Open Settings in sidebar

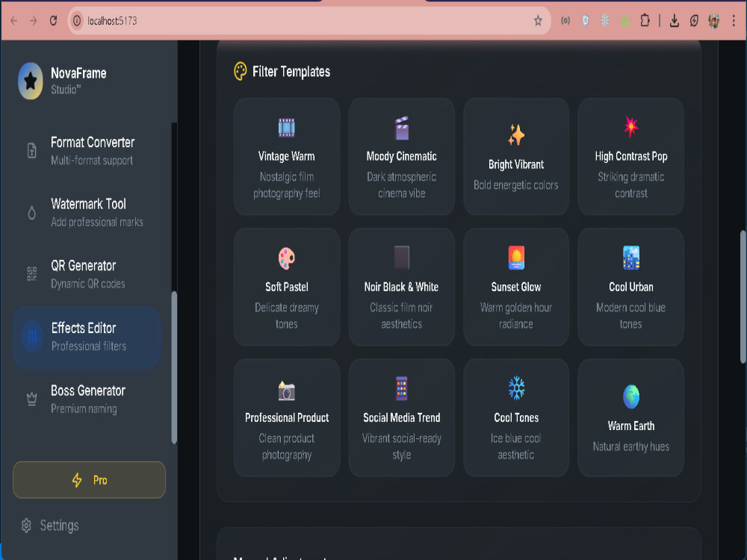(x=50, y=525)
